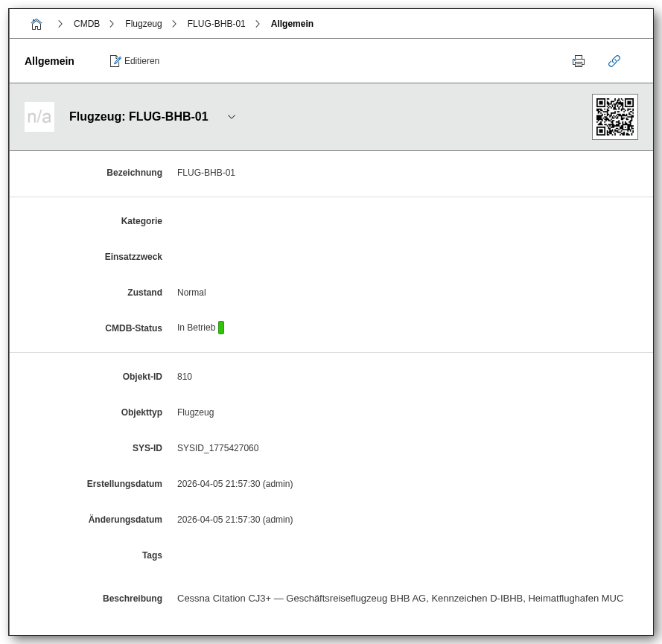Click the breadcrumb chevron right after the home icon
The height and width of the screenshot is (644, 662).
60,24
